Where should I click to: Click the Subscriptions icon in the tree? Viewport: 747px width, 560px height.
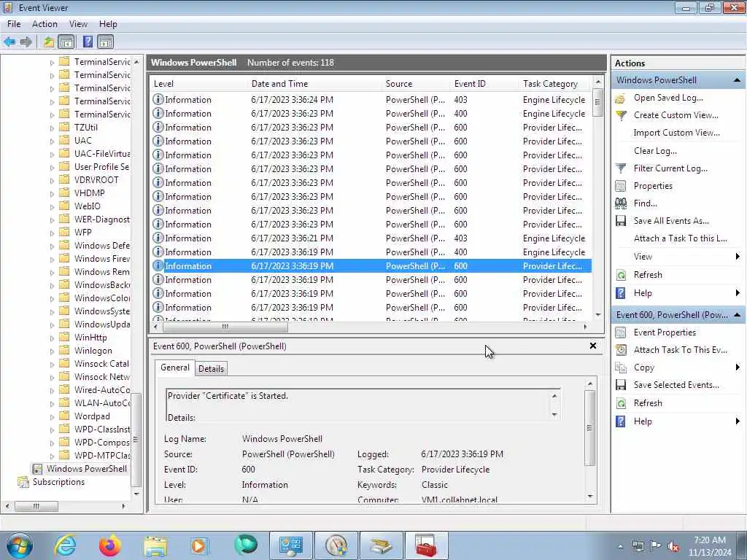[23, 483]
